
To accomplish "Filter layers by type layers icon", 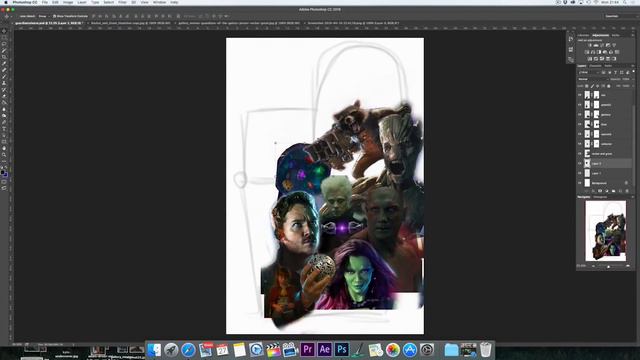I will [x=616, y=72].
